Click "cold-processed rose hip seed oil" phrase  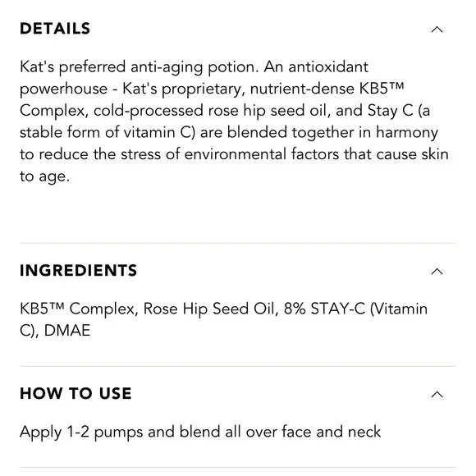pos(212,111)
